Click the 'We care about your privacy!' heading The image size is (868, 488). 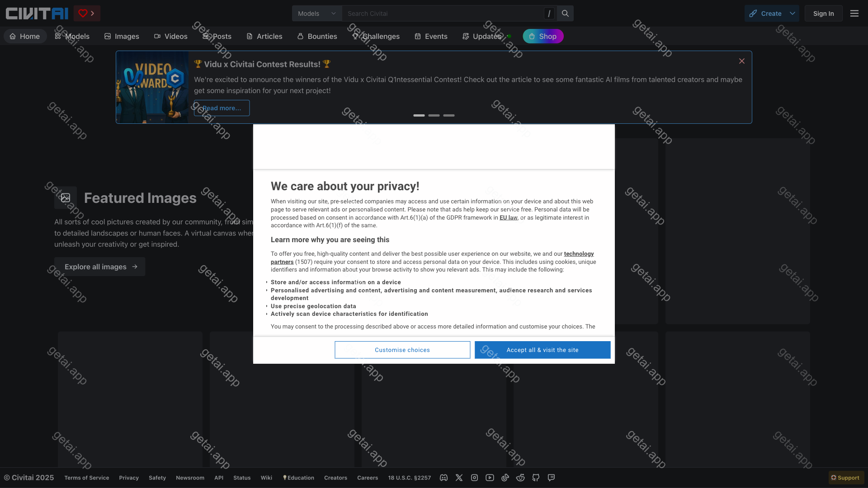click(x=345, y=186)
